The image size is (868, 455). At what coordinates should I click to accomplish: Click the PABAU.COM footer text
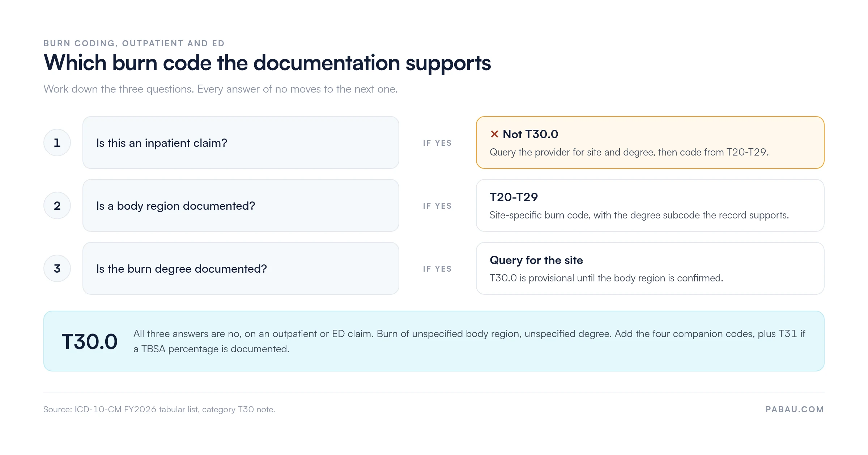(795, 409)
